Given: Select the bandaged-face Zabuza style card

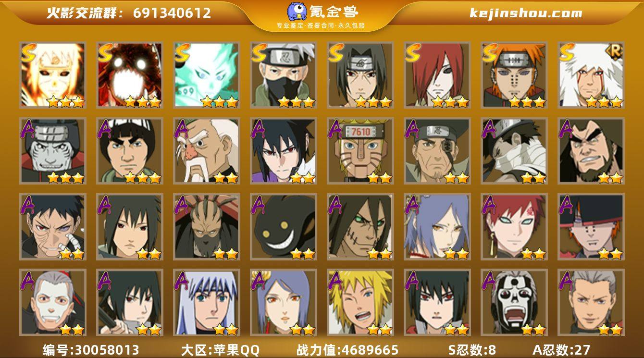Looking at the screenshot, I should [x=514, y=151].
